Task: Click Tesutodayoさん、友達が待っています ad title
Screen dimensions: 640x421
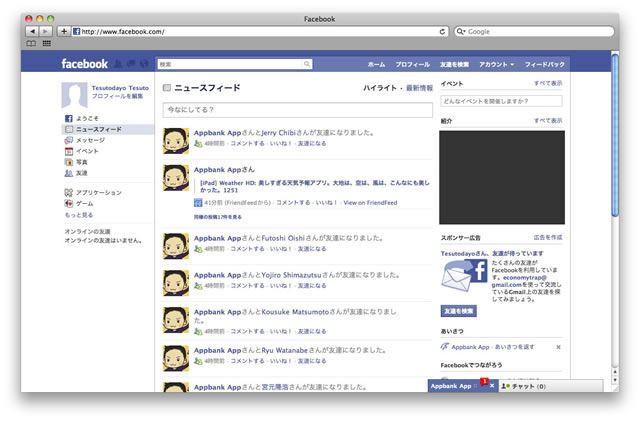Action: tap(492, 254)
